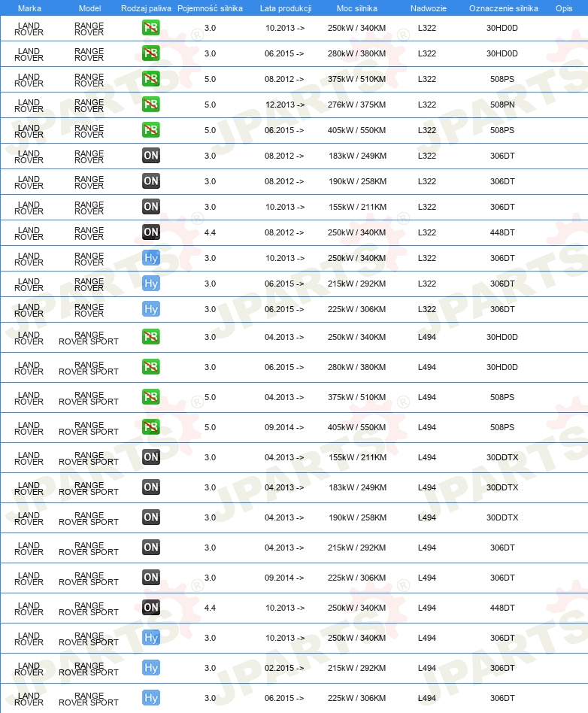Click petrol icon in L322 405kW/550KM row
Screen dimensions: 588x713
150,129
